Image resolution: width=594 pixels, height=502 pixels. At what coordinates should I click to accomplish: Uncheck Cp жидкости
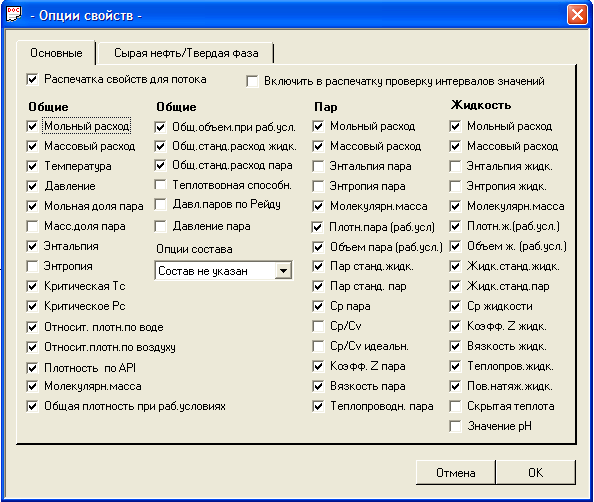coord(455,306)
